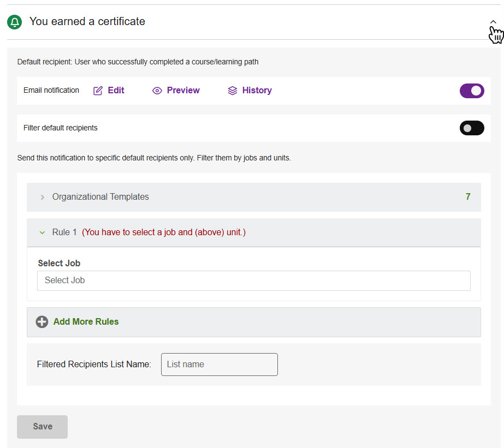This screenshot has width=504, height=448.
Task: Click the You earned a certificate header
Action: click(x=87, y=21)
